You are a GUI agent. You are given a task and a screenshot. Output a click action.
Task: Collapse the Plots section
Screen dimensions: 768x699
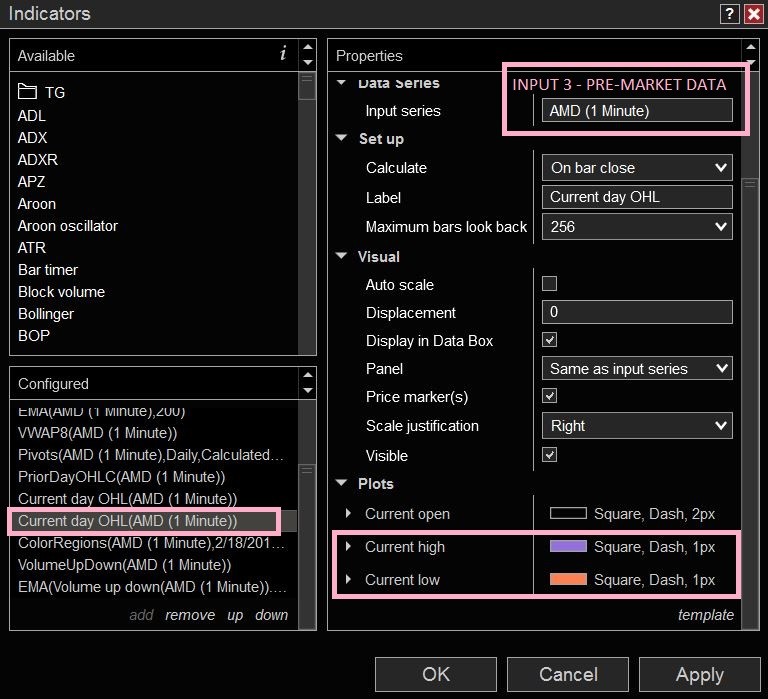(341, 482)
